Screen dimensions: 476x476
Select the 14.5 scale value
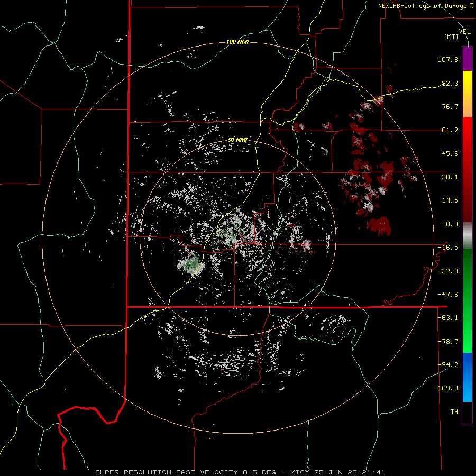click(450, 200)
